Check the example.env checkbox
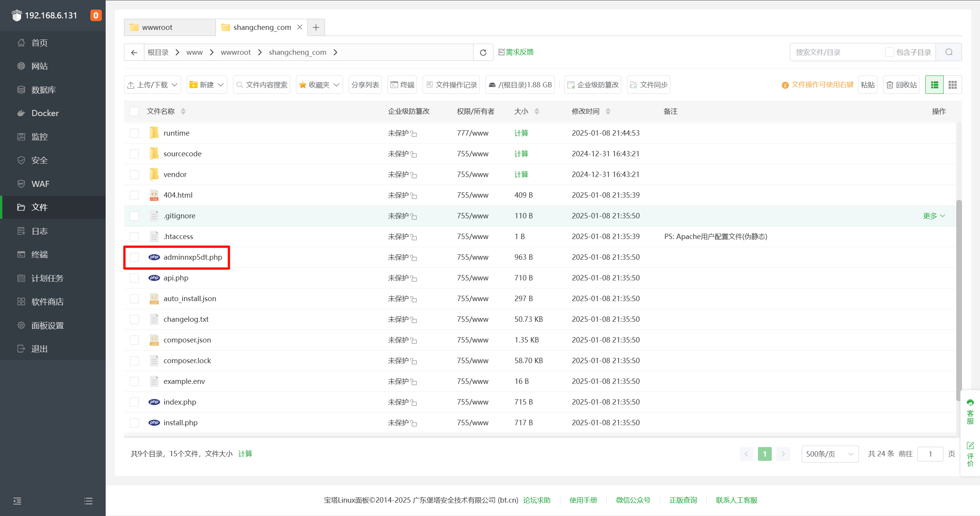980x516 pixels. [134, 381]
